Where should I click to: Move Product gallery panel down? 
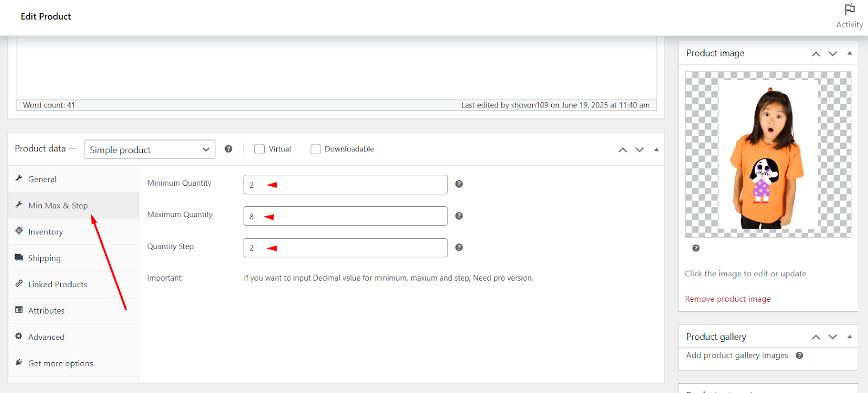(x=833, y=337)
